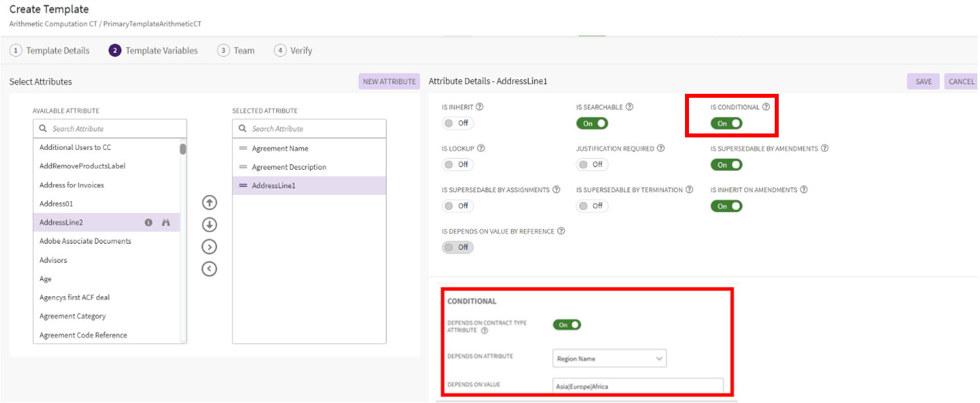Click the New Attribute button
The width and height of the screenshot is (980, 403).
pyautogui.click(x=389, y=81)
